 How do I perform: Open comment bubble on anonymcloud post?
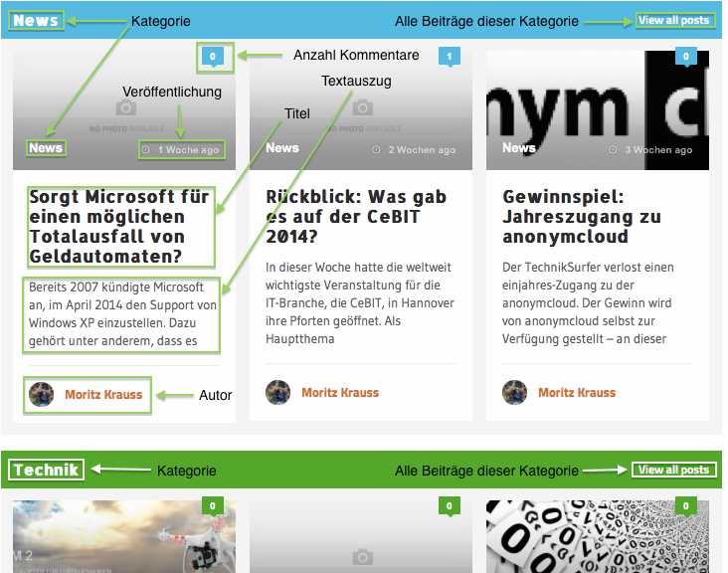point(686,57)
